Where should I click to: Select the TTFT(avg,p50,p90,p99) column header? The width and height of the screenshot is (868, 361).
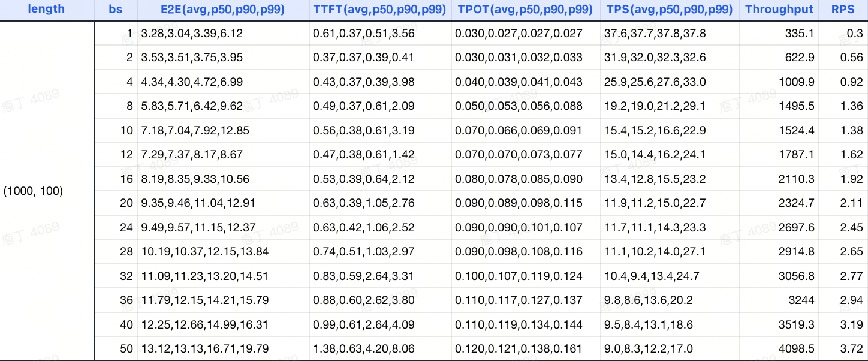(x=379, y=10)
